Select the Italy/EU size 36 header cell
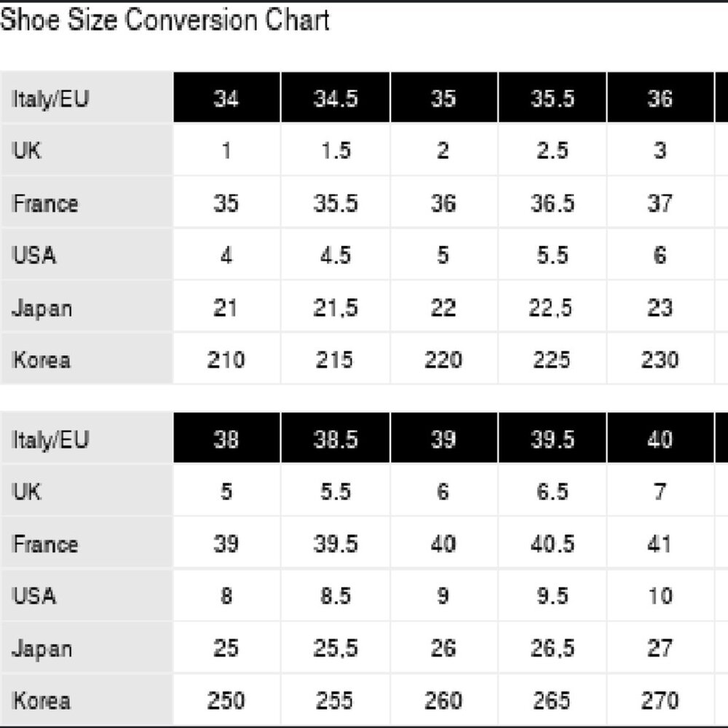 pos(660,98)
